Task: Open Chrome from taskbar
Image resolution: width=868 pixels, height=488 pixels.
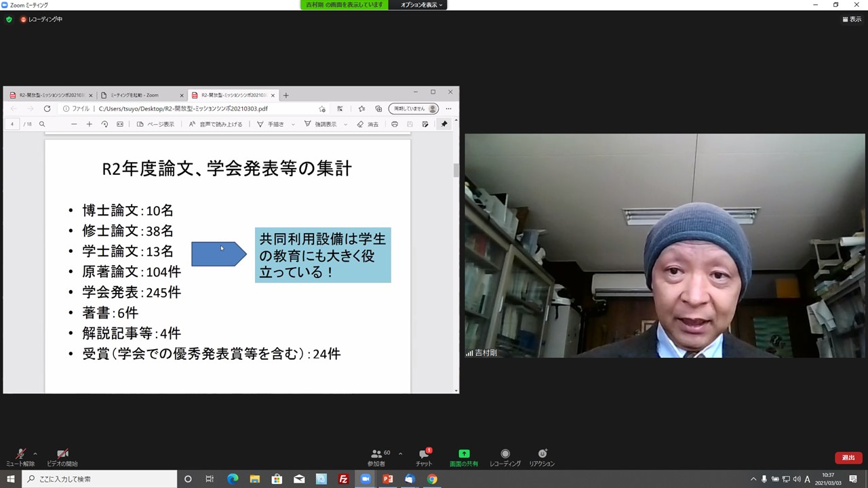Action: click(432, 479)
